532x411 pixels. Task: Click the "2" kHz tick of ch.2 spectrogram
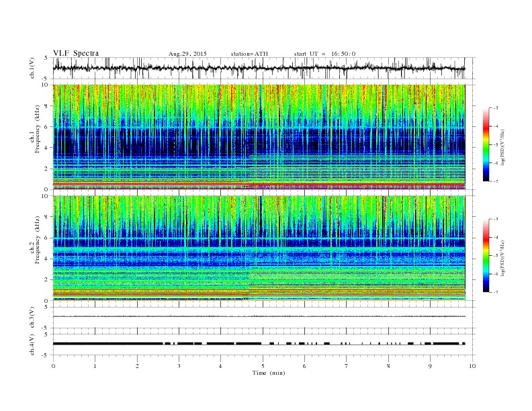coord(46,280)
